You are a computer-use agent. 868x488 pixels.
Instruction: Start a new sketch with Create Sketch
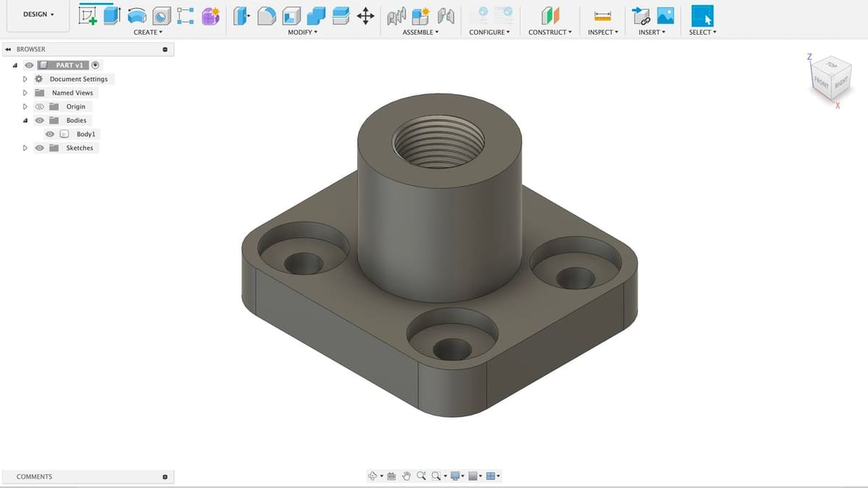coord(88,15)
